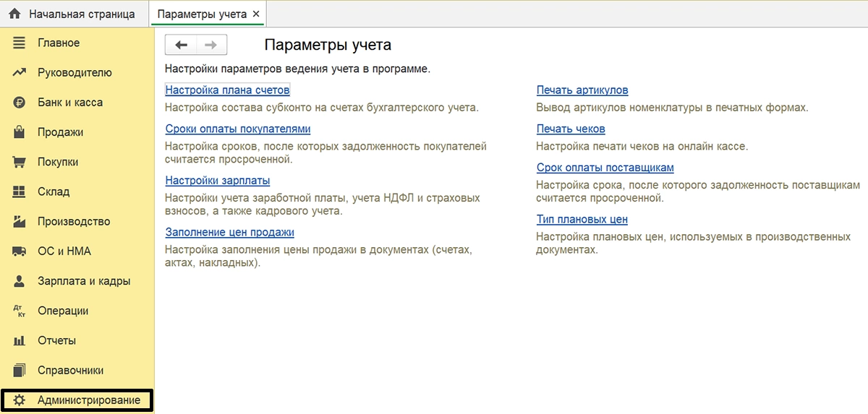The image size is (868, 414).
Task: Click the Склад grid icon
Action: [x=20, y=191]
